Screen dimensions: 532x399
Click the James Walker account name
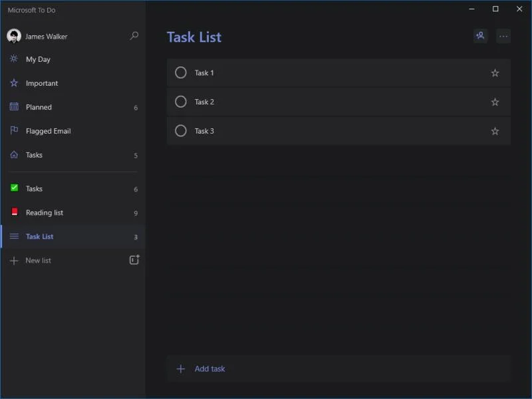pos(46,37)
